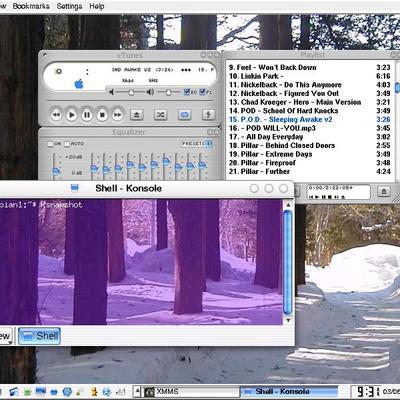
Task: Toggle the PL playlist checkbox in xTunes
Action: click(202, 92)
